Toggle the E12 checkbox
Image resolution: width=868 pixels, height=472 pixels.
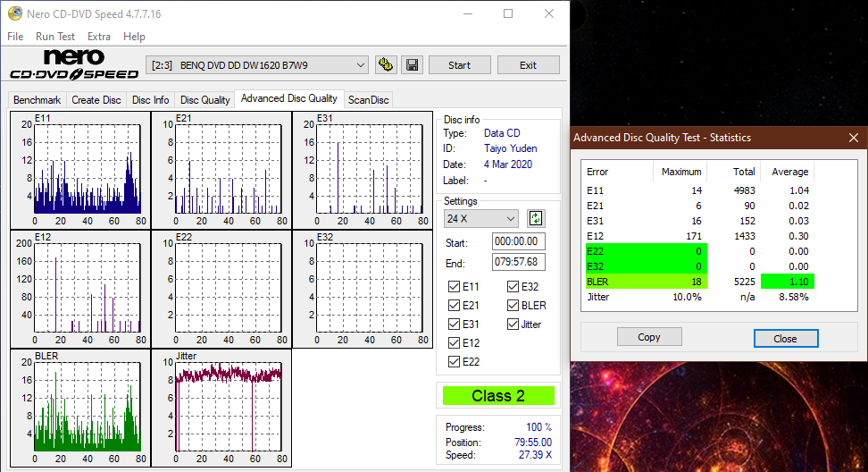coord(454,343)
